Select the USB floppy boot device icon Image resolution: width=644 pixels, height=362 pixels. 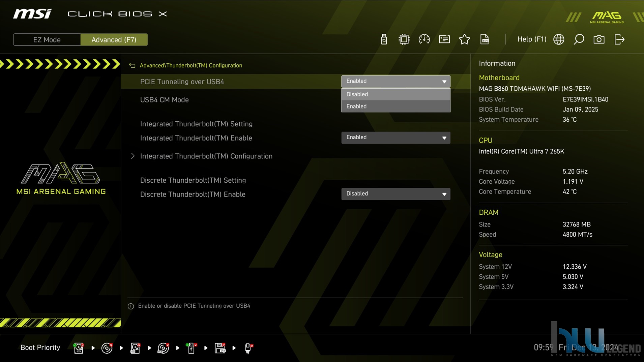[x=220, y=348]
